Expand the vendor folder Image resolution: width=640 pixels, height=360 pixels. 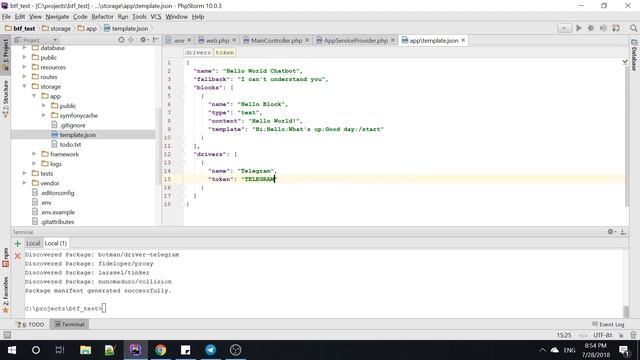[24, 183]
